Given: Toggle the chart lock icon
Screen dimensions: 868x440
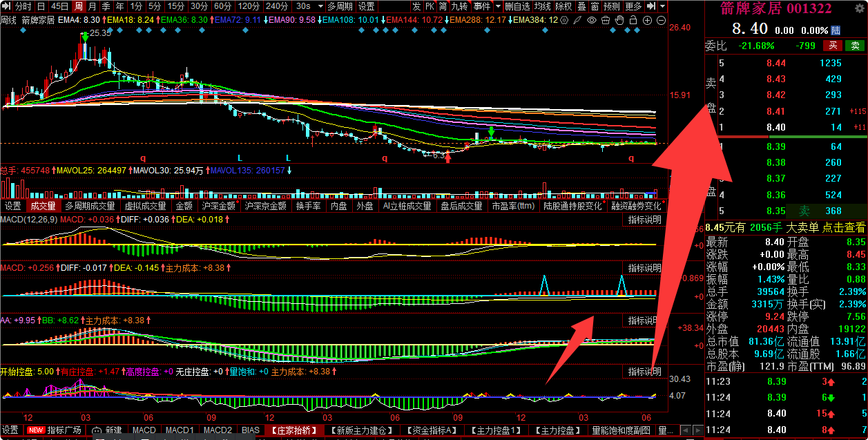Looking at the screenshot, I should coord(633,20).
